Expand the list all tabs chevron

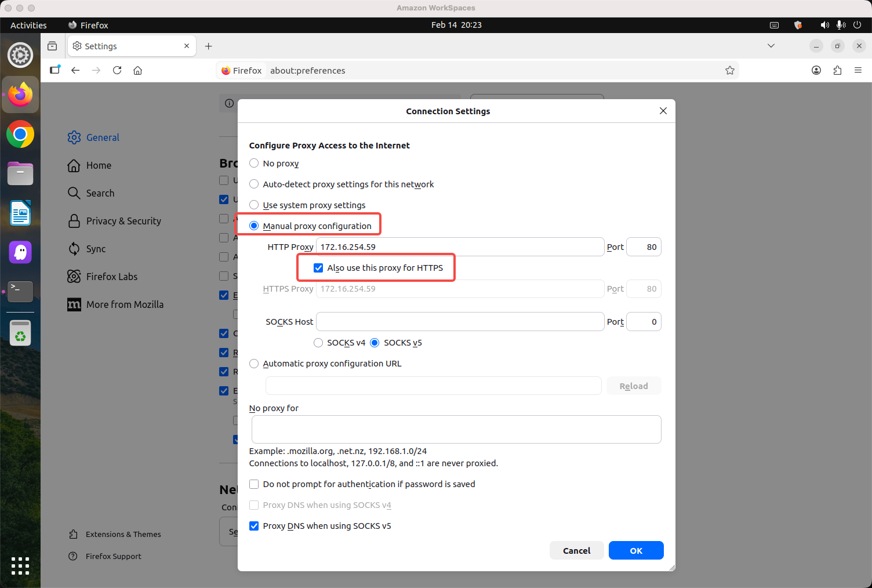click(771, 46)
